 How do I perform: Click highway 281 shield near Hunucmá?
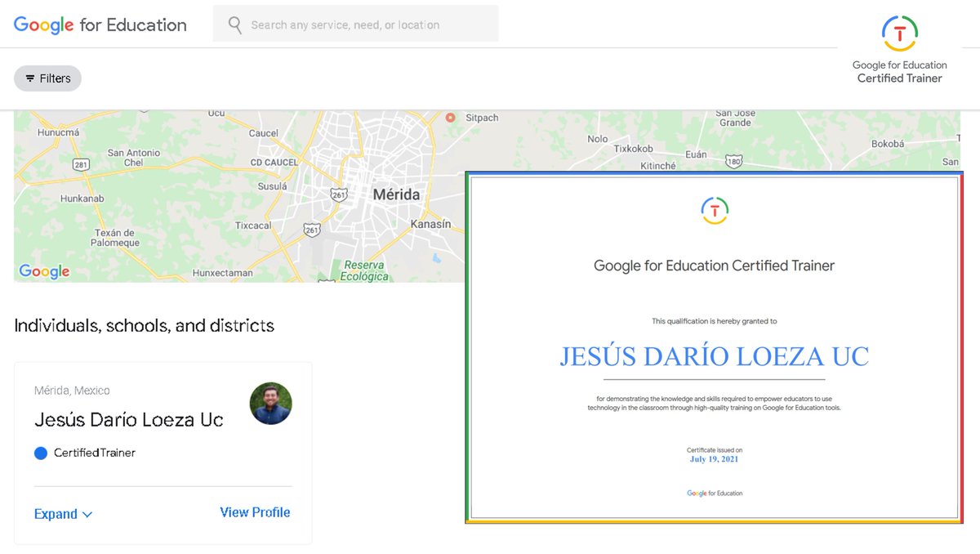80,164
